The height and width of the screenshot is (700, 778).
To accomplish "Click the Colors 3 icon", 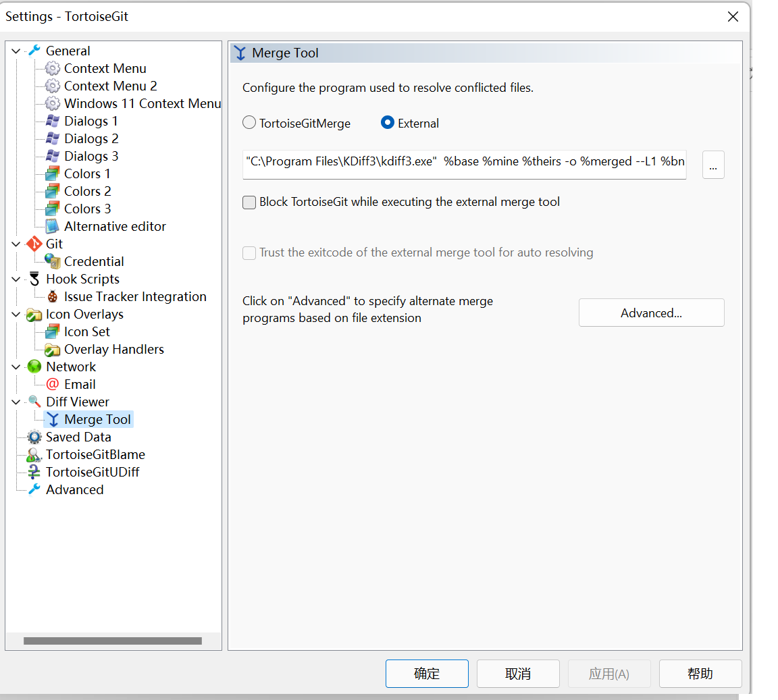I will 53,209.
